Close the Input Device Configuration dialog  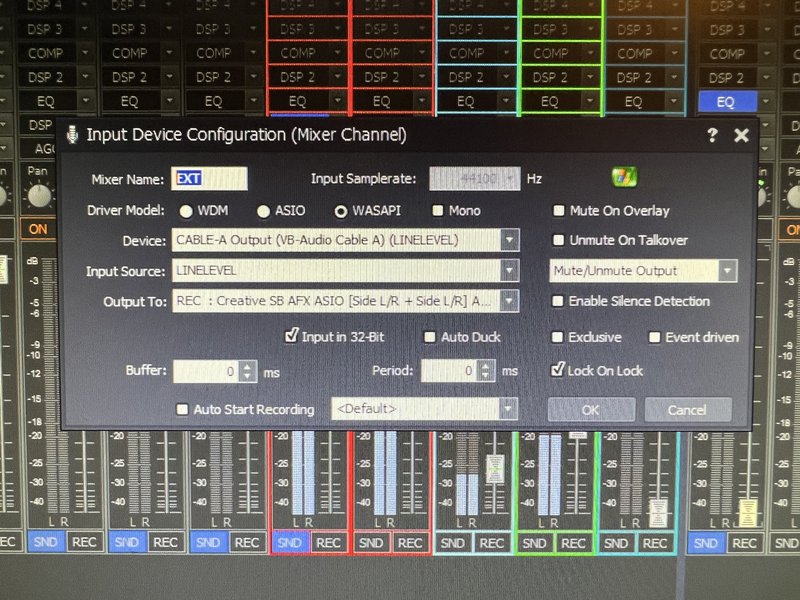741,135
